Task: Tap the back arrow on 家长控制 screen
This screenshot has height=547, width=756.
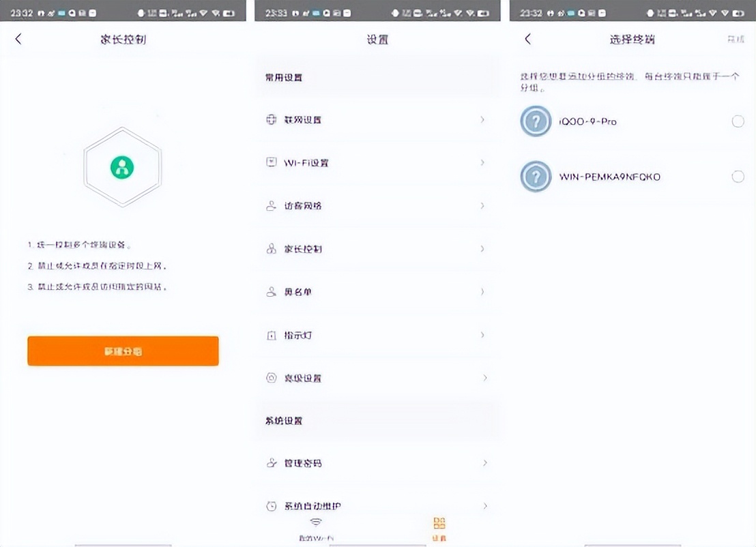Action: (x=18, y=39)
